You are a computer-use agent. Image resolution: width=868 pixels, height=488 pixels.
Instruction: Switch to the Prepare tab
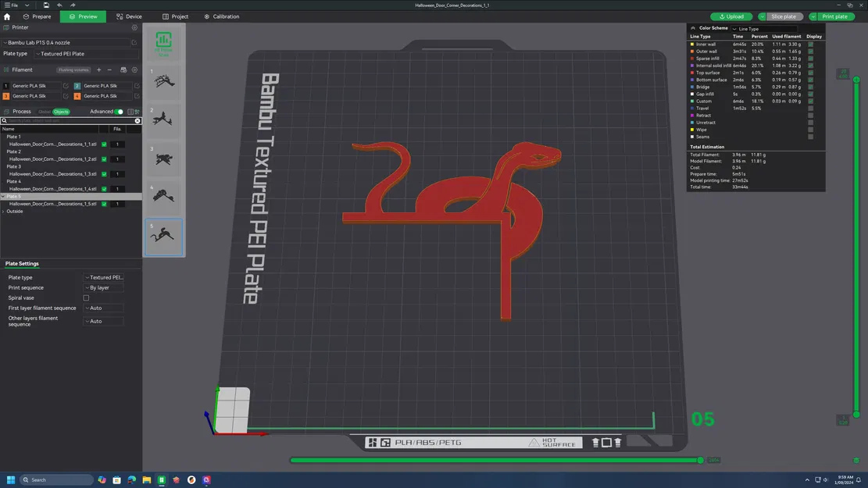[x=37, y=16]
